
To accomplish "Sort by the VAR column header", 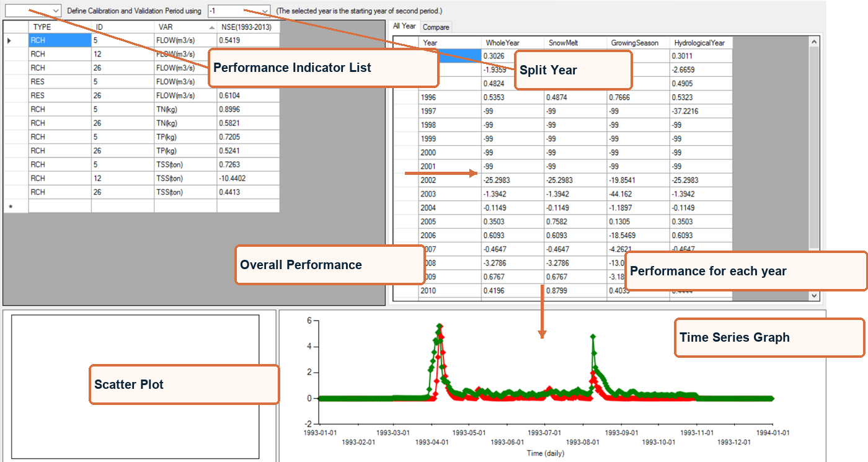I will (185, 27).
